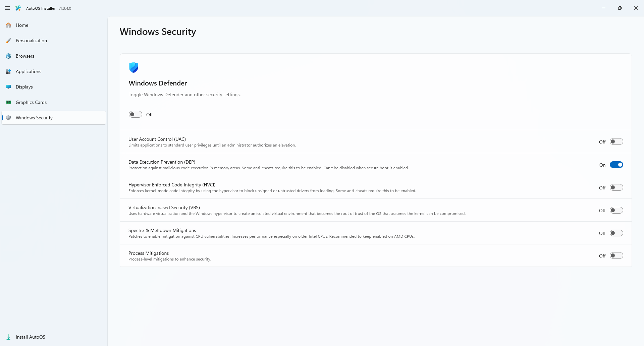644x346 pixels.
Task: Click the Windows Security page heading
Action: point(158,32)
